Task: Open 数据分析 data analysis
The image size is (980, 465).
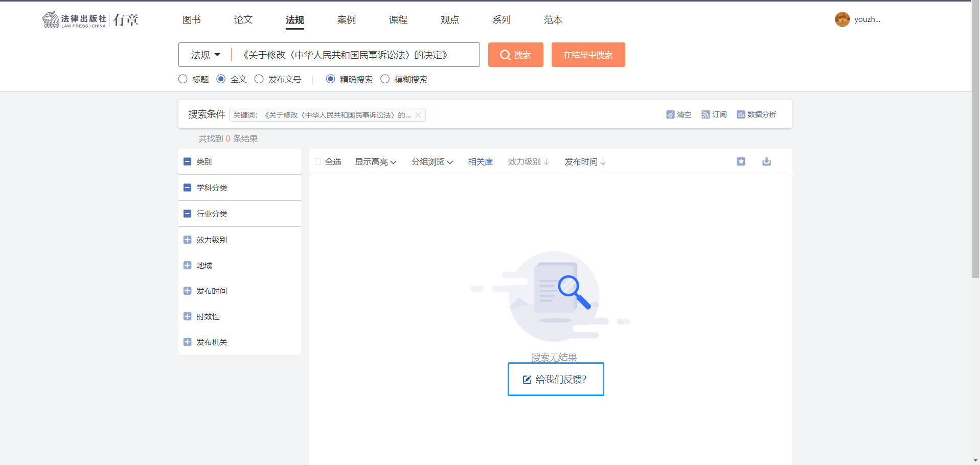Action: [x=756, y=114]
